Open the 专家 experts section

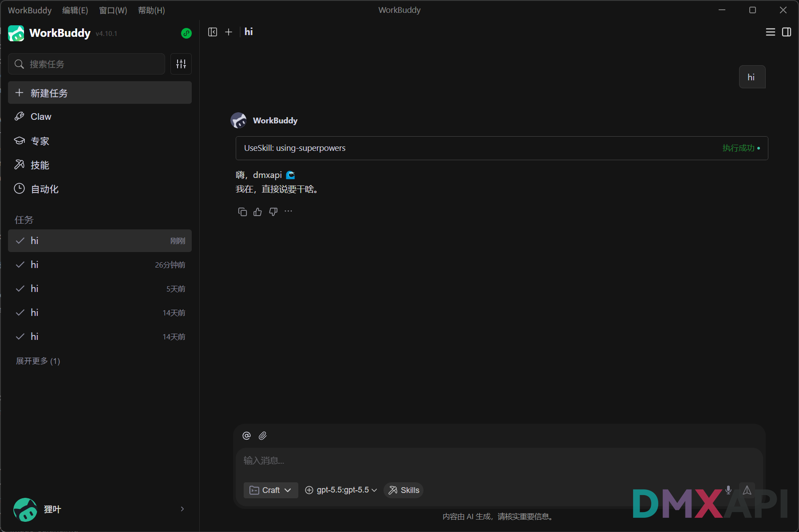tap(100, 141)
